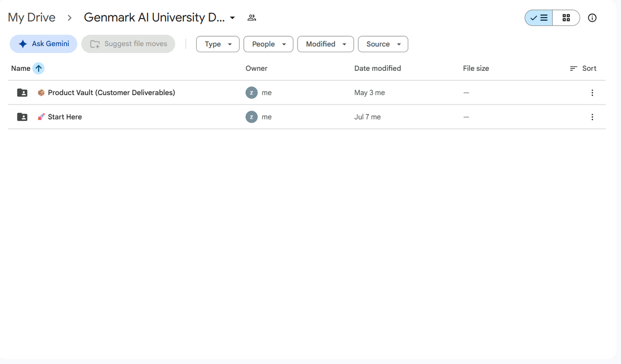Click the File size column header
The width and height of the screenshot is (621, 364).
pyautogui.click(x=476, y=68)
